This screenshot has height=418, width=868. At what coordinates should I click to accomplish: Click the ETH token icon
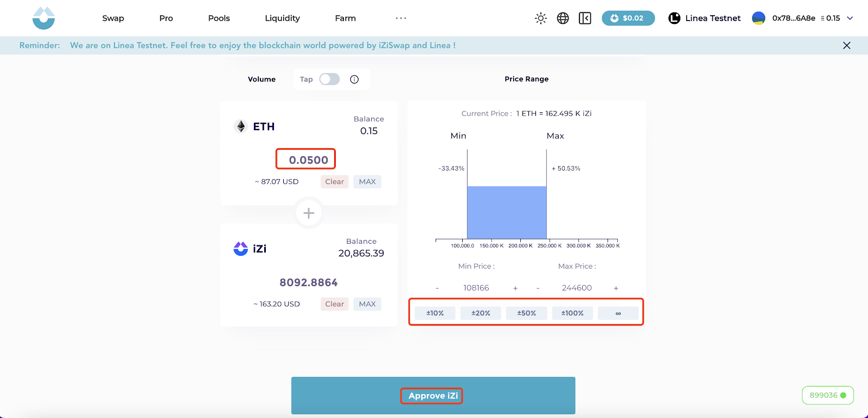[241, 126]
